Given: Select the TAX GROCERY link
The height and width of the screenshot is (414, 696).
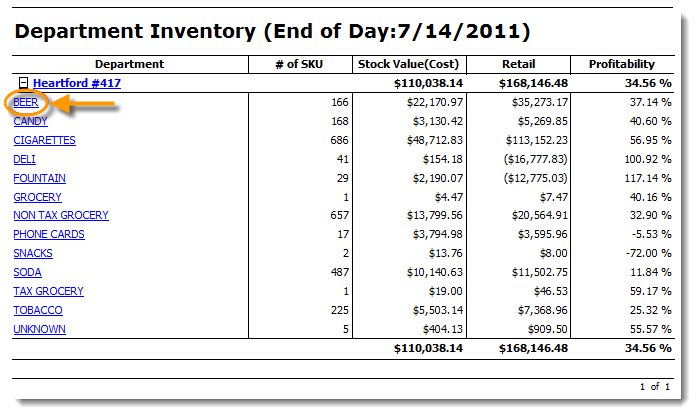Looking at the screenshot, I should point(48,291).
